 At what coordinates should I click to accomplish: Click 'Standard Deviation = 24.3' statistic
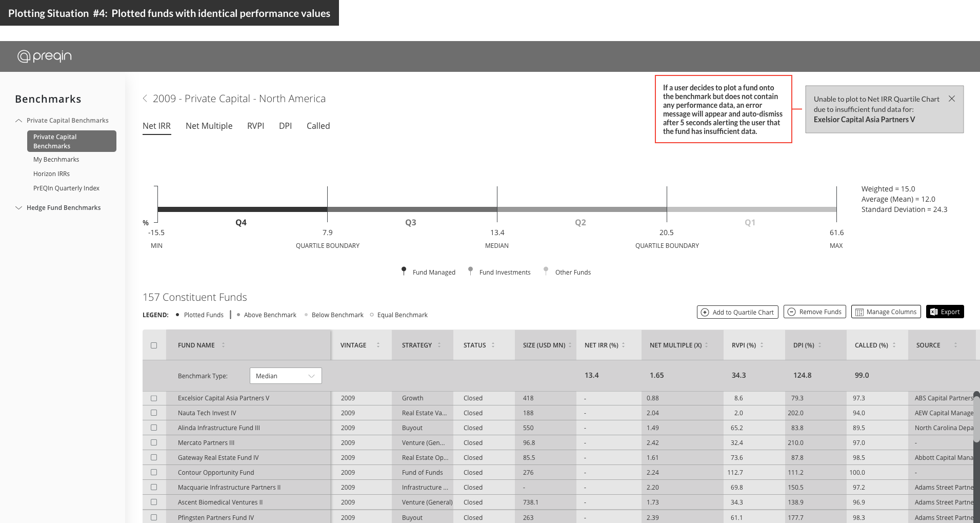pos(904,209)
